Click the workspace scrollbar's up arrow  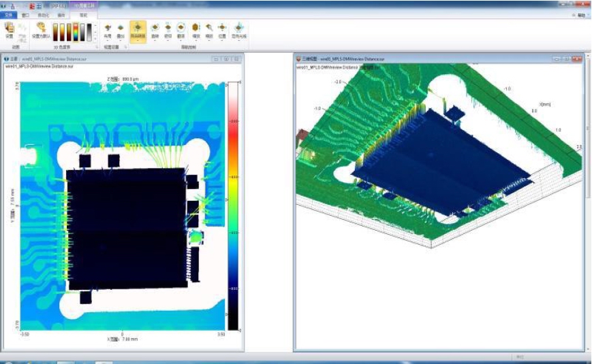[588, 55]
